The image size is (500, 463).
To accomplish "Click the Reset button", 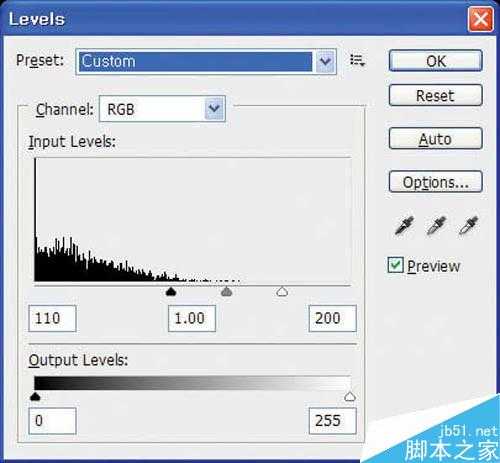I will pos(436,96).
